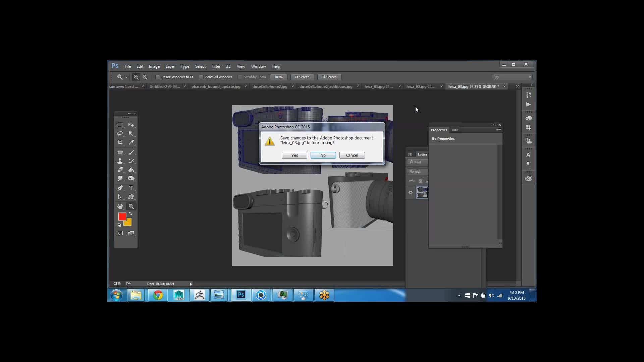Viewport: 644px width, 362px height.
Task: Reset default foreground and background colors
Action: 119,225
